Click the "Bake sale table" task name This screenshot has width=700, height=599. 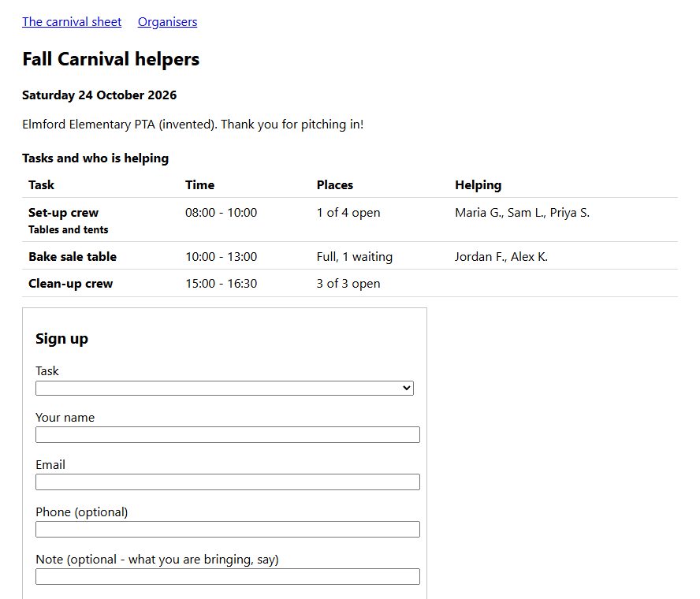(73, 257)
